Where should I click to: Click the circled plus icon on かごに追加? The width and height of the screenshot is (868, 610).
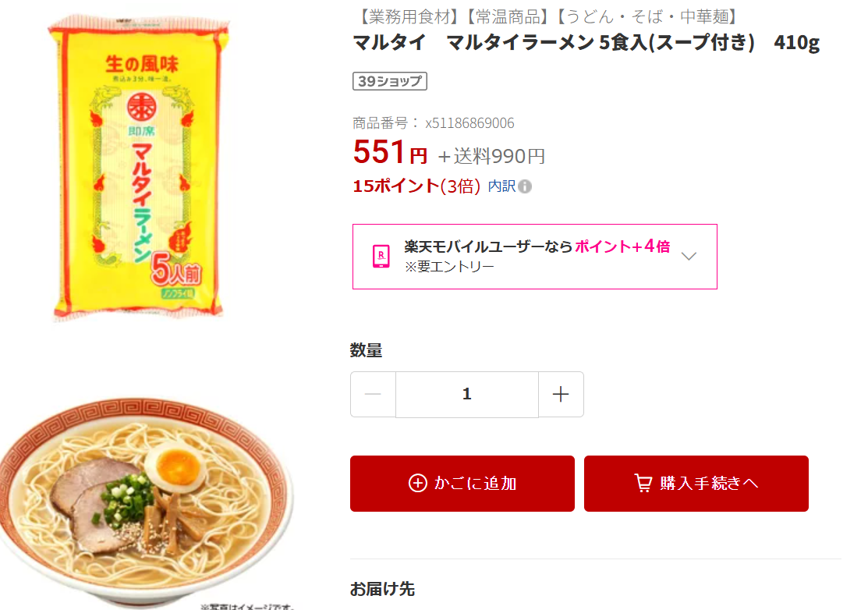coord(417,484)
